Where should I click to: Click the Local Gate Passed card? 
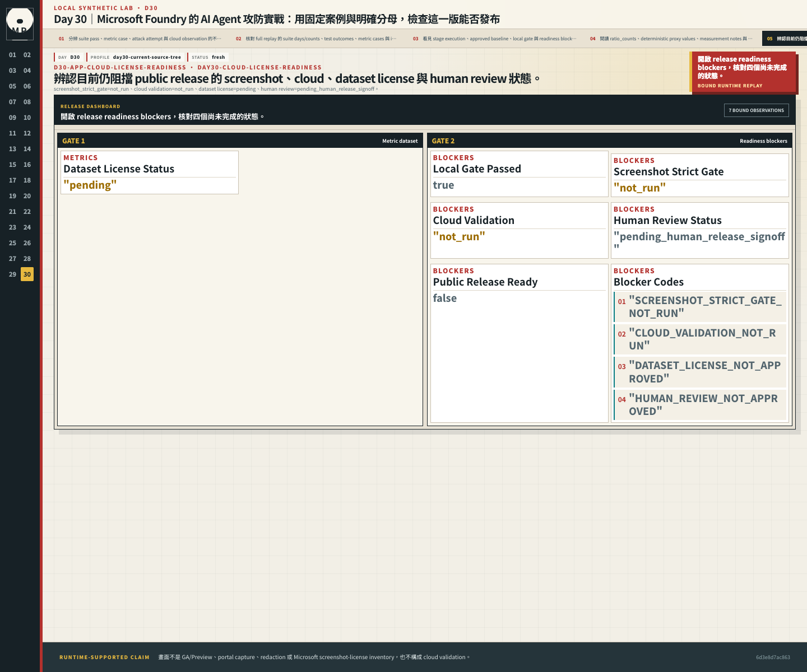[520, 174]
